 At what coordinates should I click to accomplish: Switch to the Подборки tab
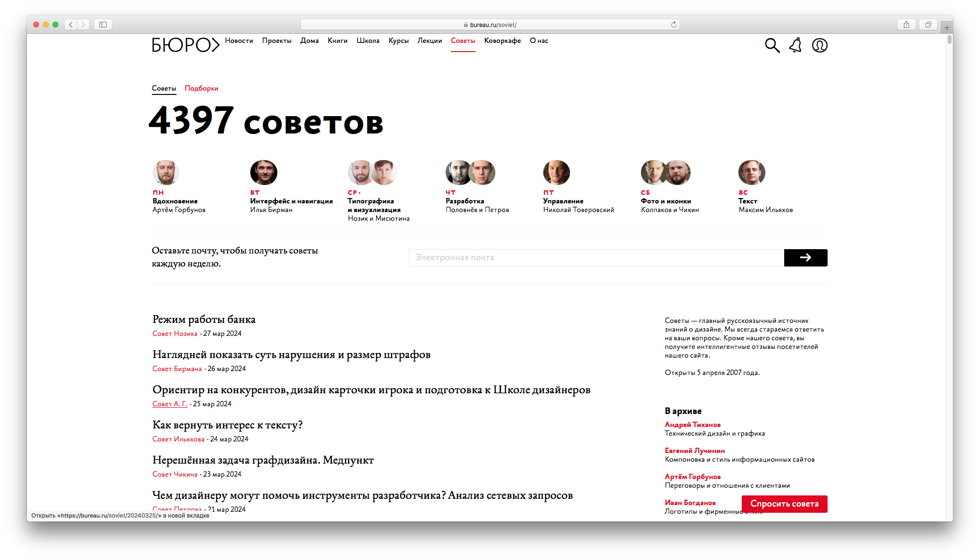[201, 88]
